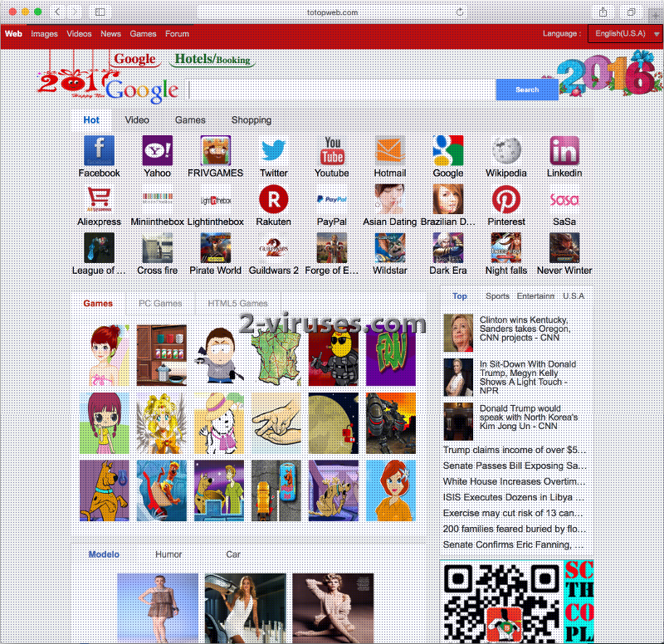This screenshot has width=664, height=644.
Task: Open the green FRIV logo game thumbnail
Action: coord(391,355)
